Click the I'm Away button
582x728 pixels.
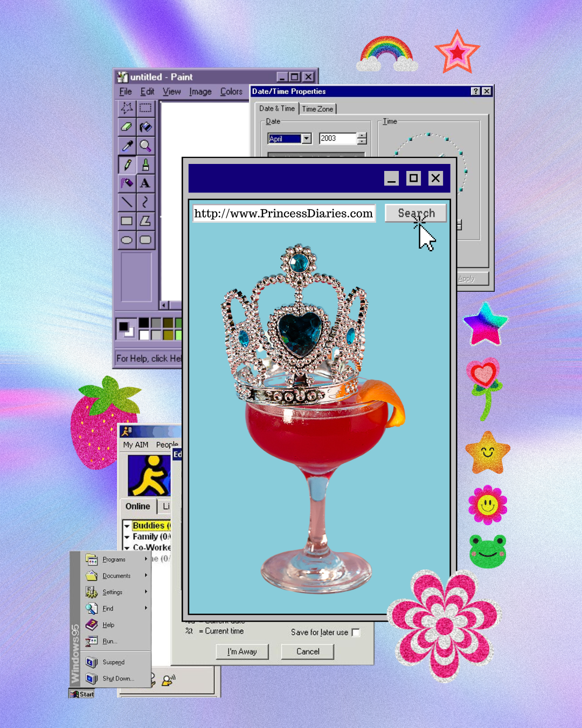point(242,651)
